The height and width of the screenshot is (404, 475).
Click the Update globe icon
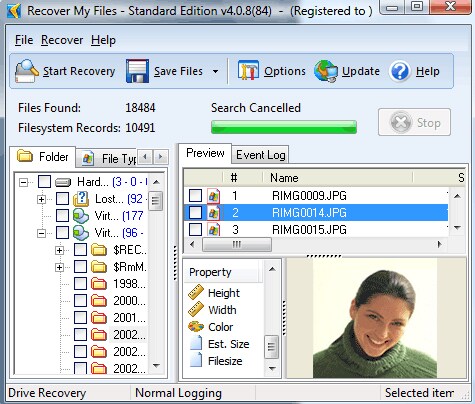point(326,71)
